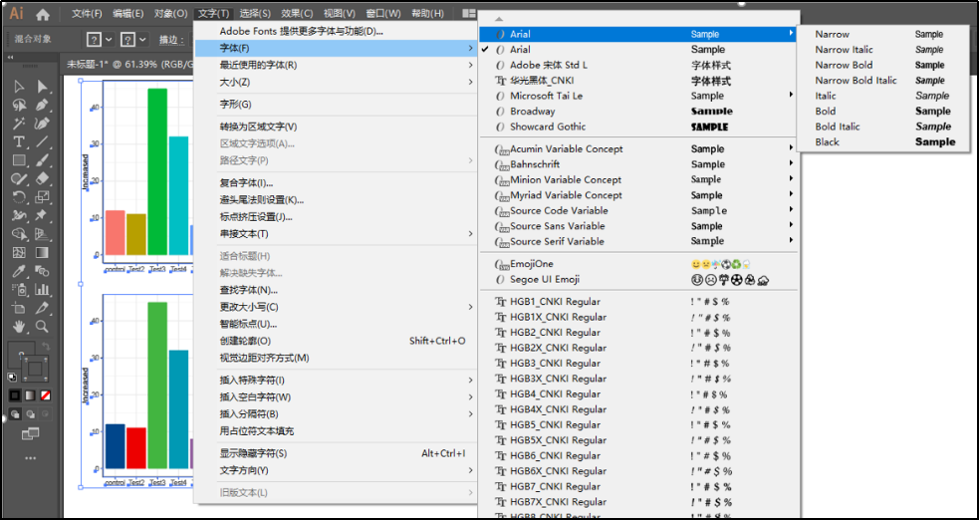Screen dimensions: 980x520
Task: Select the Direct Selection tool
Action: 42,87
